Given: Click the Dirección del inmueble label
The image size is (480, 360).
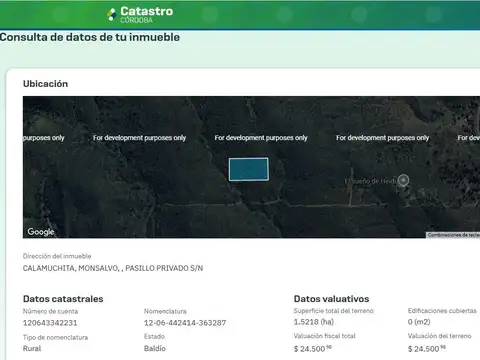Looking at the screenshot, I should (x=57, y=256).
